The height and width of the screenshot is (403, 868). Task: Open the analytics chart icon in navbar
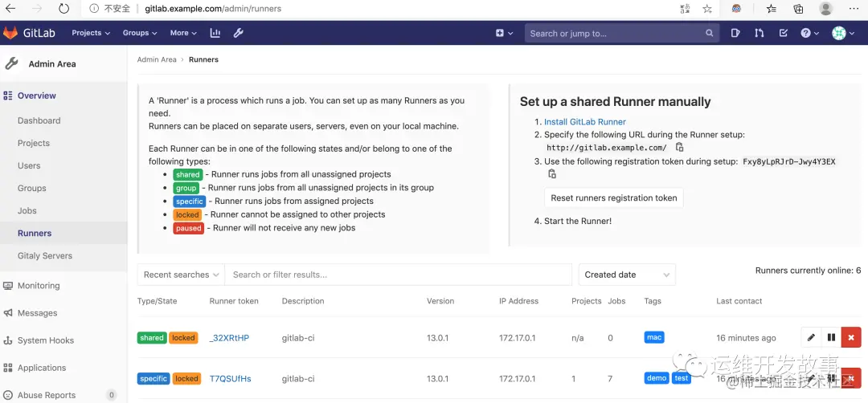tap(215, 33)
